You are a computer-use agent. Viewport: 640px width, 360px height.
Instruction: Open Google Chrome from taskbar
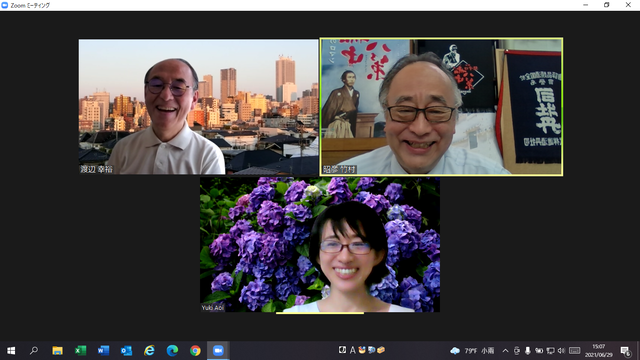(x=195, y=351)
